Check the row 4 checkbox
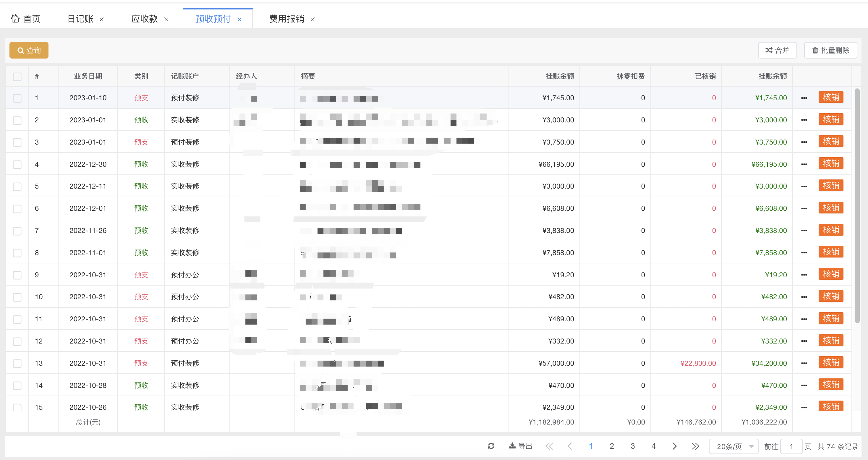 (x=17, y=164)
